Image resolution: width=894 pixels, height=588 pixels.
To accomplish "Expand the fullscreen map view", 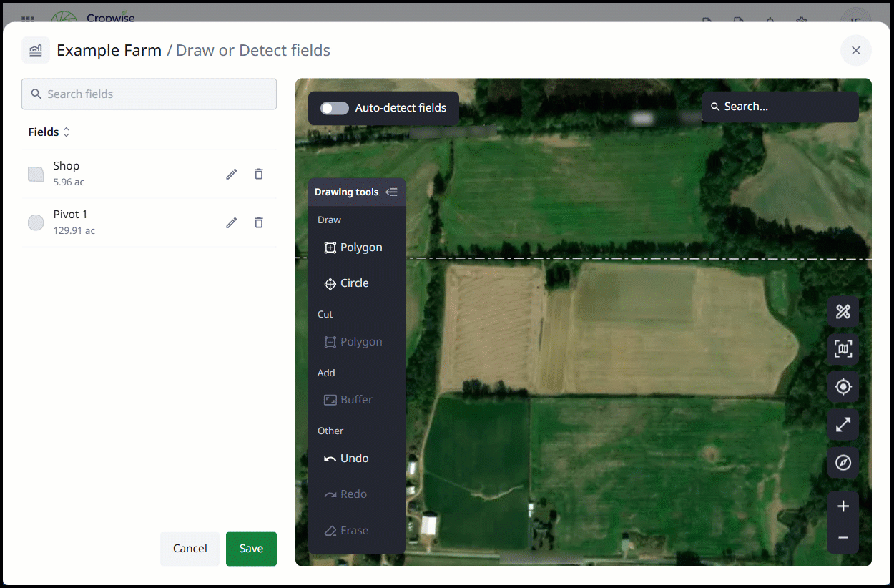I will click(843, 425).
